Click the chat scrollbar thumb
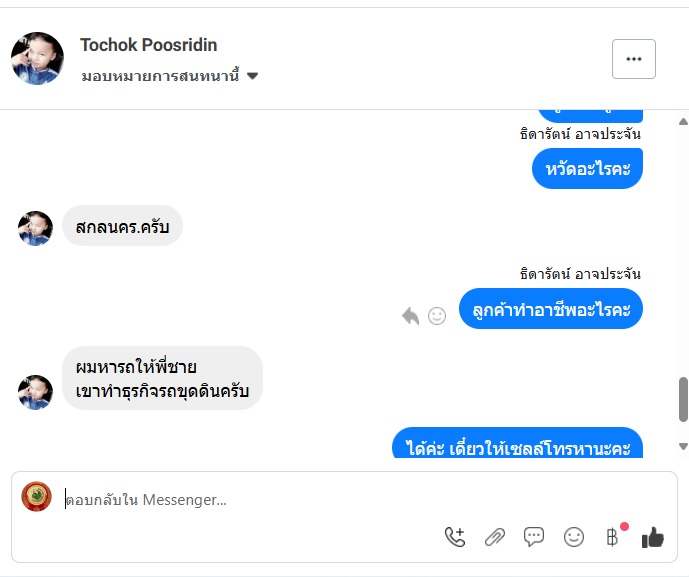The height and width of the screenshot is (577, 689). click(683, 400)
